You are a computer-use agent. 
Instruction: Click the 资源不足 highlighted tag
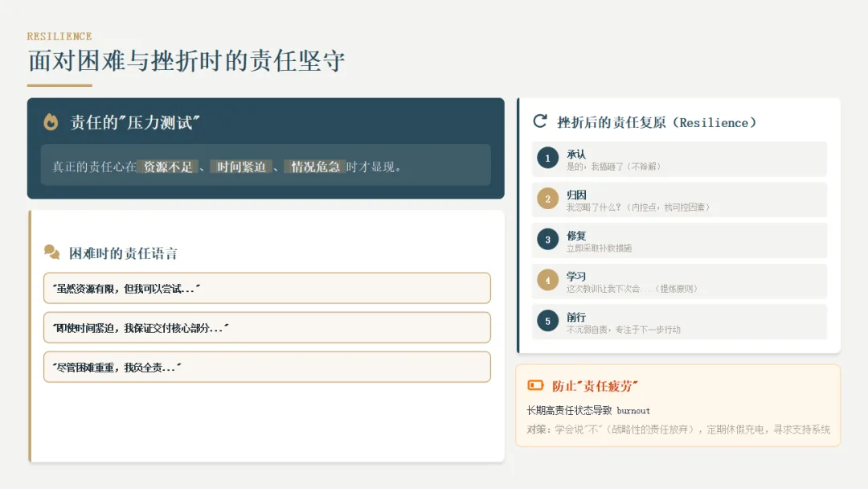click(168, 166)
